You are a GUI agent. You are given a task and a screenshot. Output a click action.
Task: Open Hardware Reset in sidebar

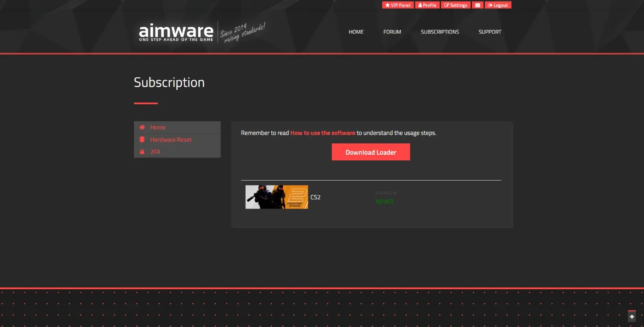pyautogui.click(x=177, y=140)
